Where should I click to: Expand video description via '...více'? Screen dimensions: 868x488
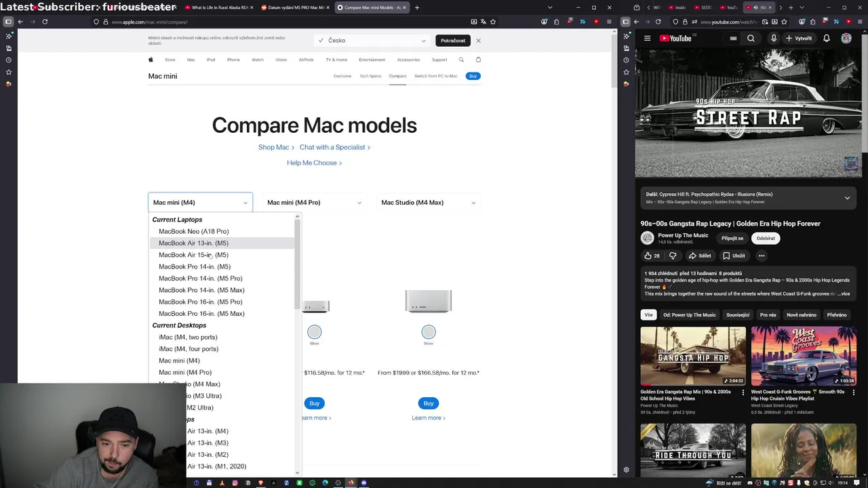(843, 294)
